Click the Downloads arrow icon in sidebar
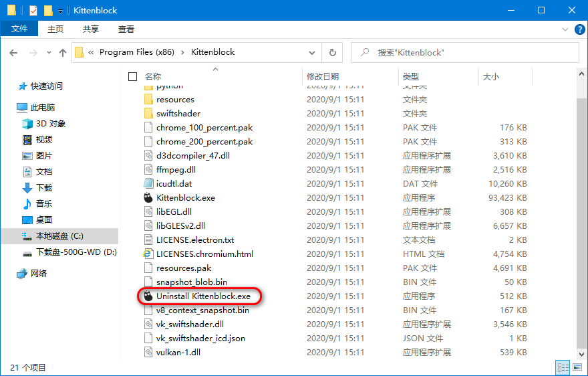The height and width of the screenshot is (376, 588). [27, 188]
